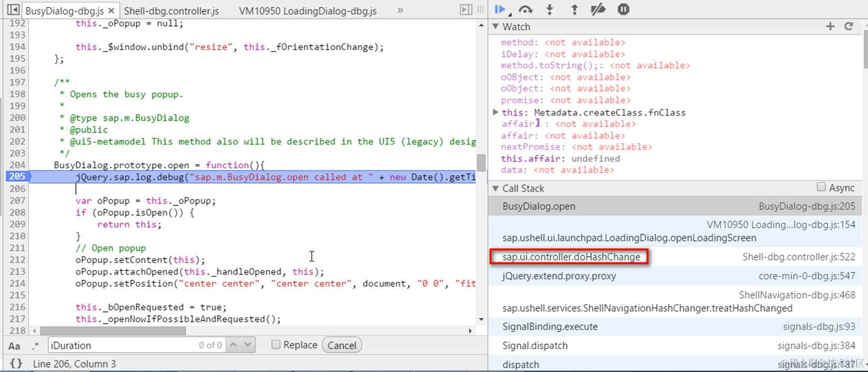
Task: Switch to Shell-dbg.controller.js tab
Action: coord(171,11)
